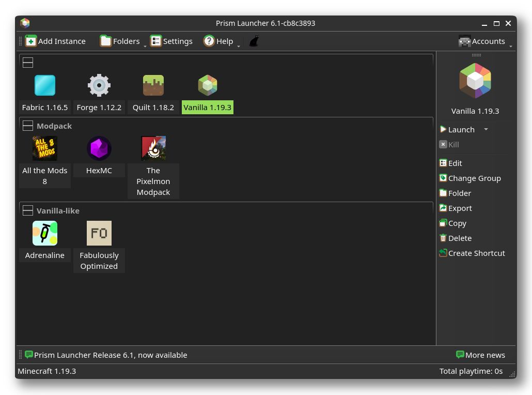Open the Folders menu

pyautogui.click(x=120, y=41)
